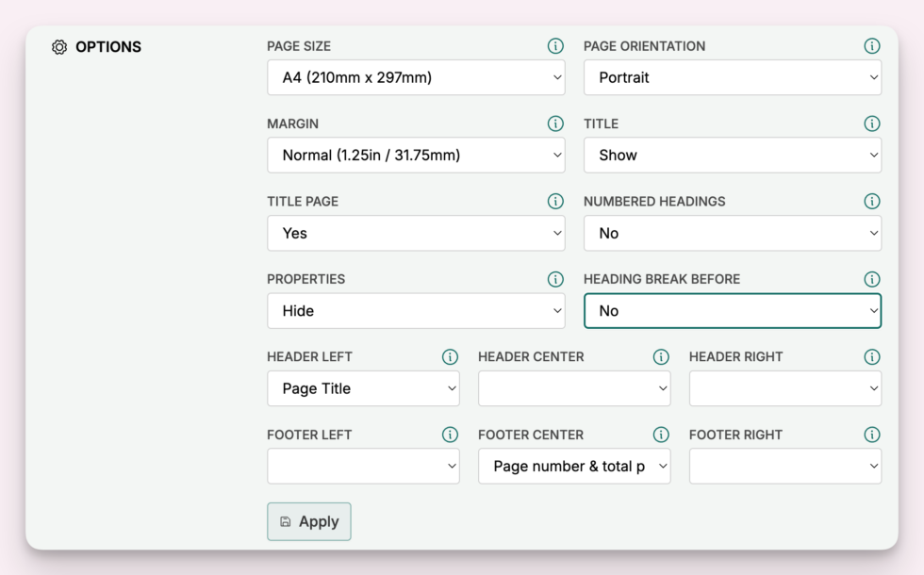Viewport: 924px width, 575px height.
Task: Click the Apply button
Action: pyautogui.click(x=309, y=521)
